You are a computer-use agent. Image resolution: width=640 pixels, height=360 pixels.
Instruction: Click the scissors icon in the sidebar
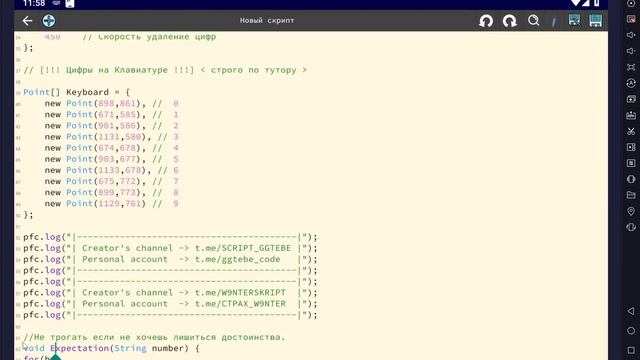coord(631,131)
